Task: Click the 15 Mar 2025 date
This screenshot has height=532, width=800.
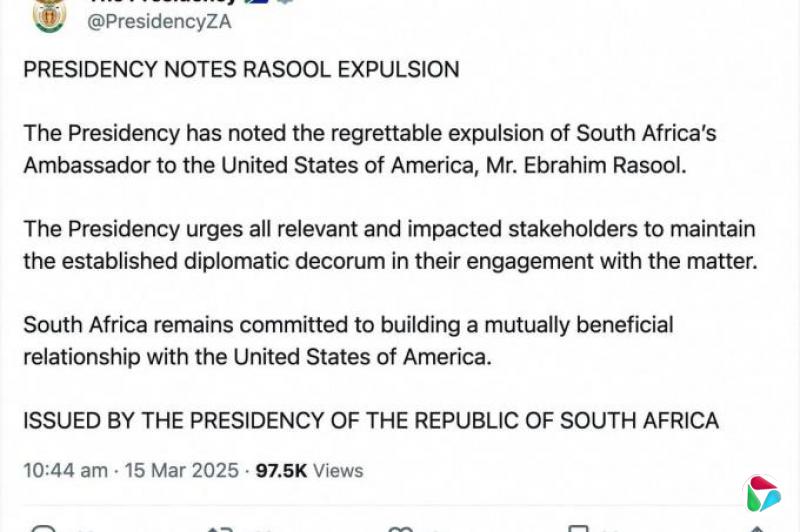Action: pos(182,470)
